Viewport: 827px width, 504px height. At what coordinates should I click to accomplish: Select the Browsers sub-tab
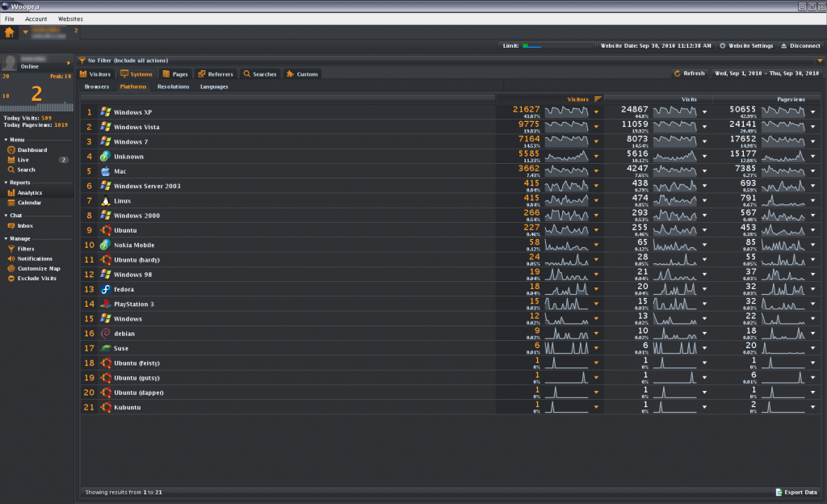click(x=97, y=86)
